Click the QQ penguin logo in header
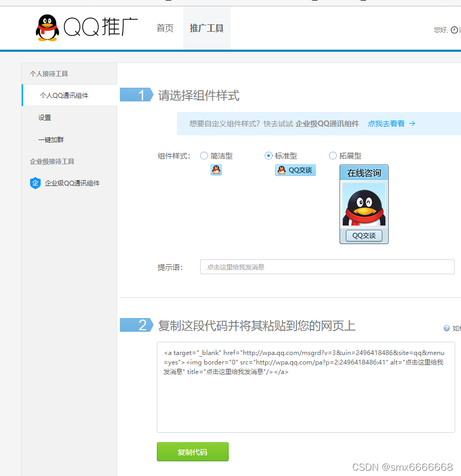Viewport: 461px width, 476px height. pyautogui.click(x=48, y=27)
